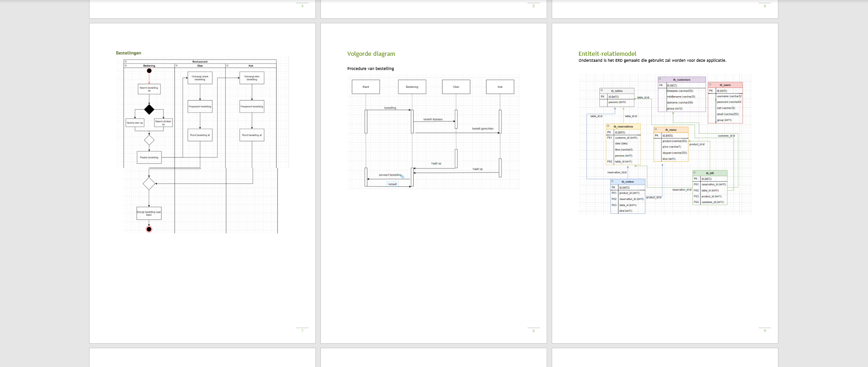Click the black start node in Bediening lane
Screen dimensions: 868x367
[x=149, y=71]
